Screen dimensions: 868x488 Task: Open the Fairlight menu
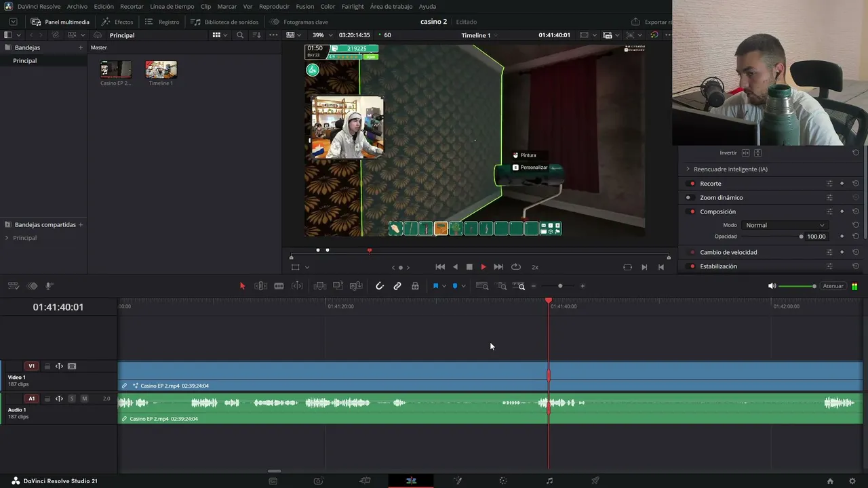tap(353, 6)
